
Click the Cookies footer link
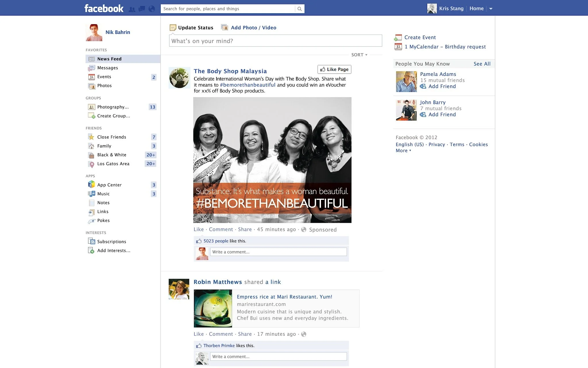tap(478, 144)
